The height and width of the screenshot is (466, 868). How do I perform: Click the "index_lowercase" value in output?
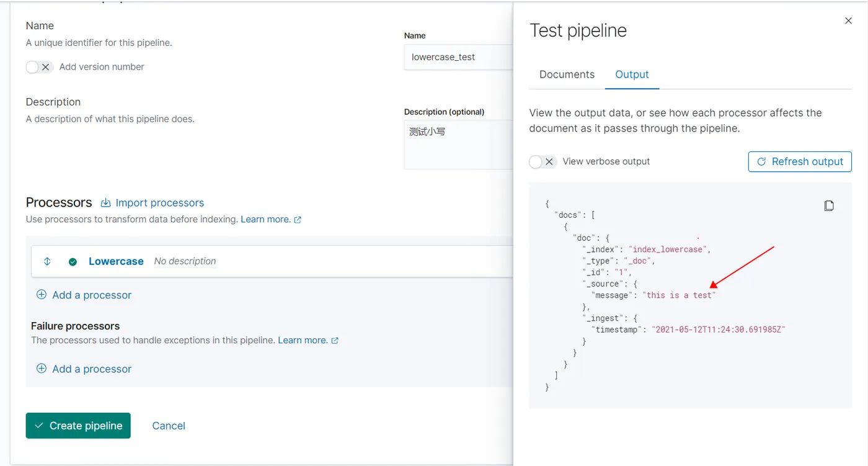coord(668,249)
